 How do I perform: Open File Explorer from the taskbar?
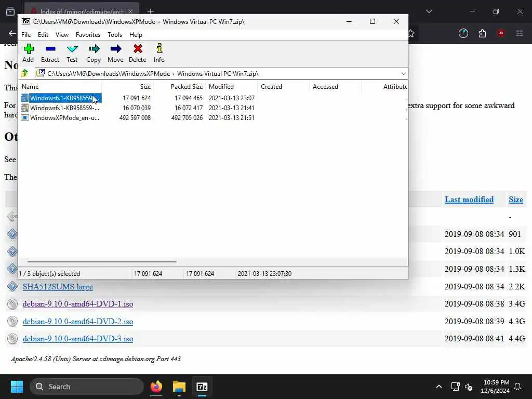point(179,387)
